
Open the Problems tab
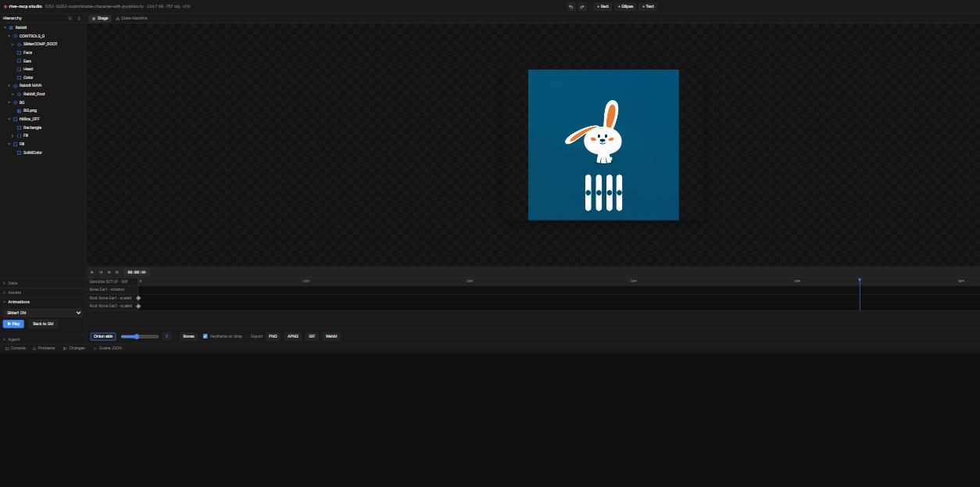(x=44, y=348)
